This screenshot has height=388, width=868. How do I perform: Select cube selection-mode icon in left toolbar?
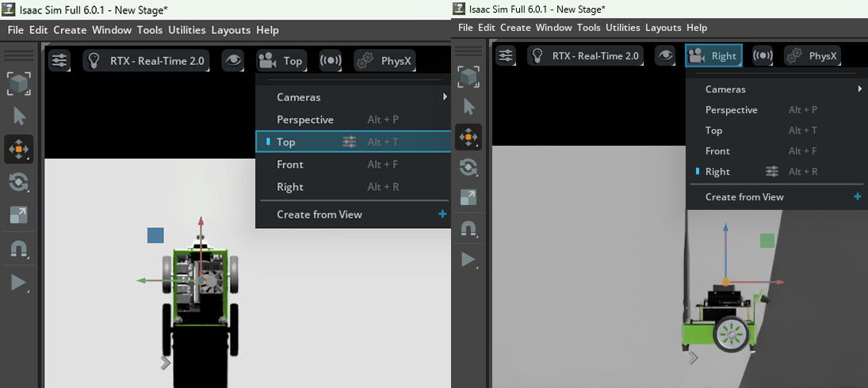19,83
